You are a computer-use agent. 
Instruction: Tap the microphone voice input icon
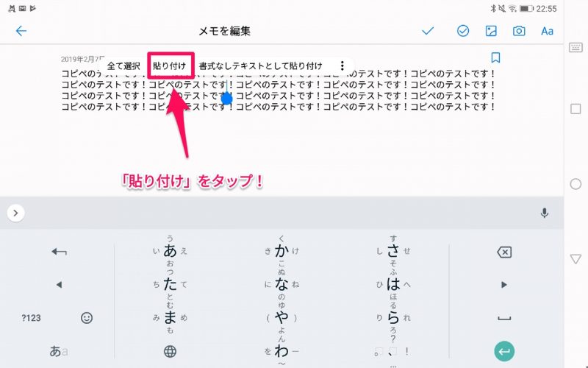(x=545, y=213)
